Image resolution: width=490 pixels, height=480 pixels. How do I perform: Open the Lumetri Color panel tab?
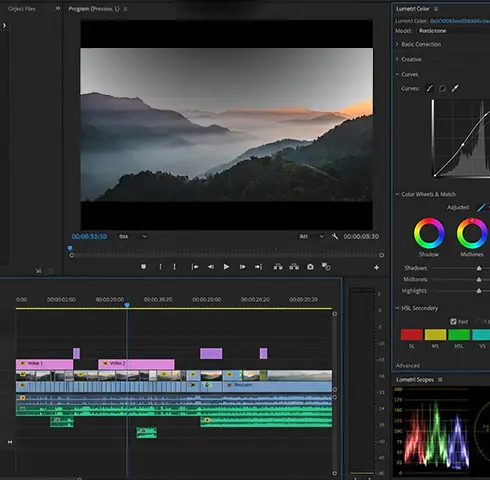pyautogui.click(x=413, y=9)
